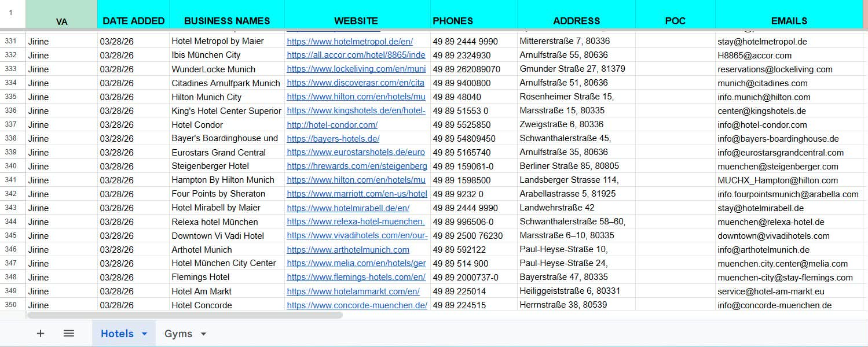This screenshot has height=347, width=868.
Task: Select row 1 number header
Action: (x=13, y=13)
